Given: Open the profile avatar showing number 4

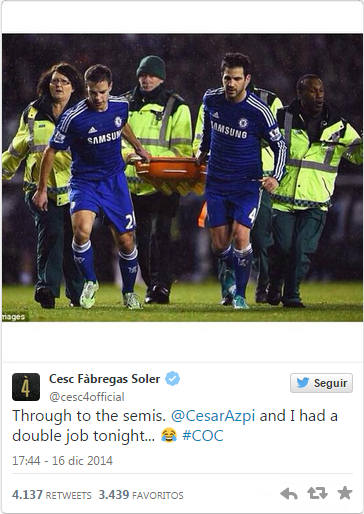Looking at the screenshot, I should [x=26, y=387].
